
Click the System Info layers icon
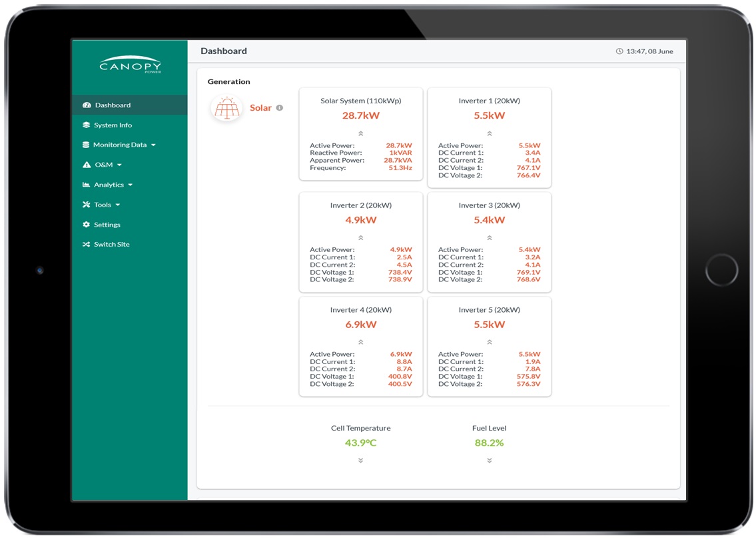86,125
